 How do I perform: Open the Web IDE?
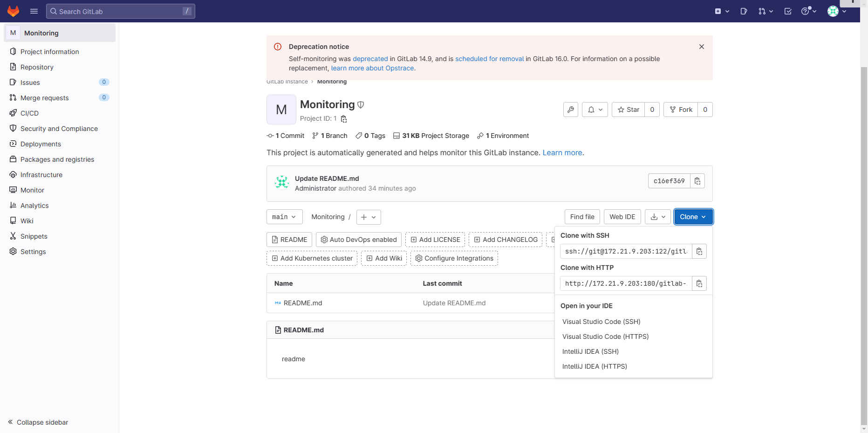click(x=622, y=216)
